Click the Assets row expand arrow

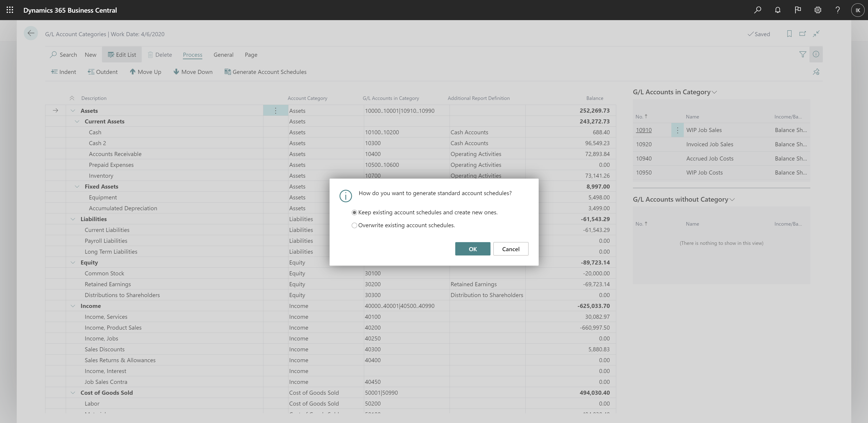(71, 110)
